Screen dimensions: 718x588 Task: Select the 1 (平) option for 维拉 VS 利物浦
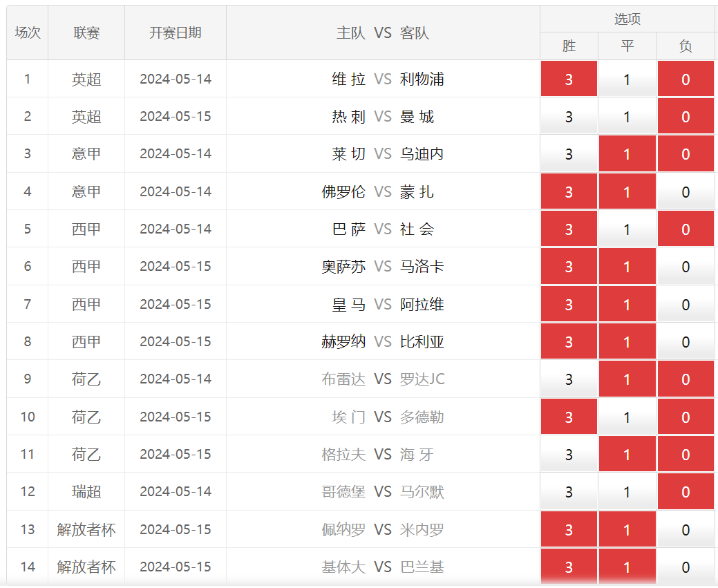[x=627, y=79]
